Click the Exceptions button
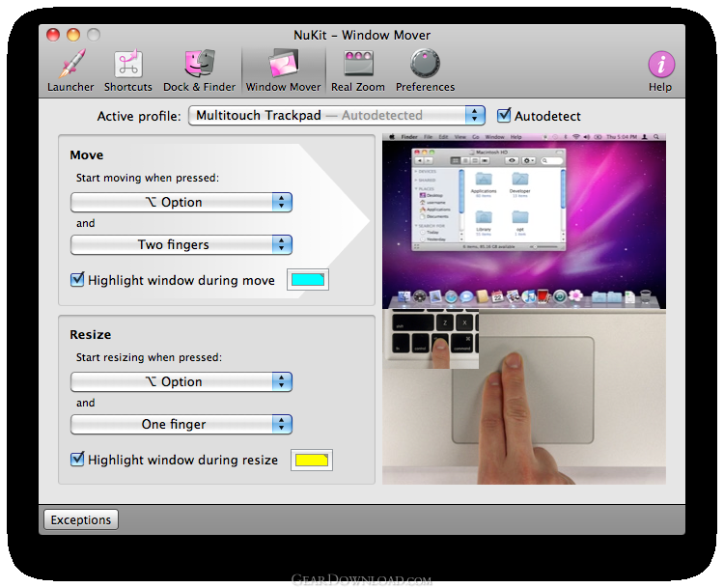Viewport: 724px width, 588px height. pos(81,520)
